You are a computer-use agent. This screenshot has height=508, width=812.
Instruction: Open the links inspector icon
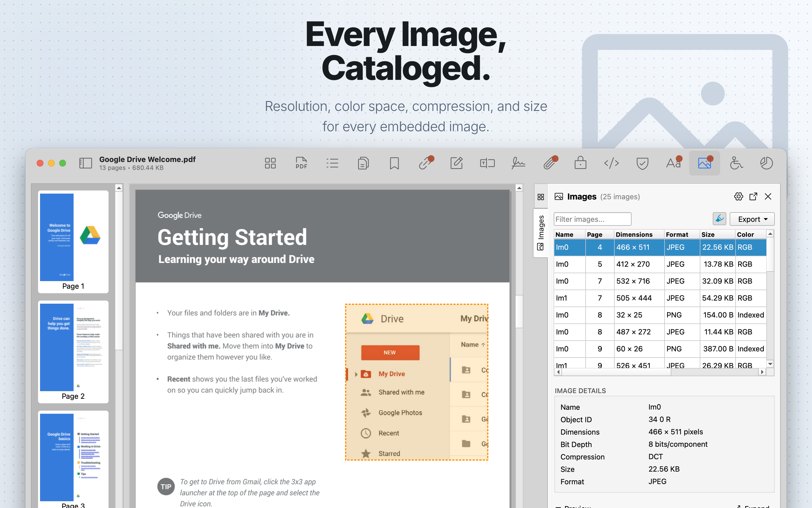(425, 163)
